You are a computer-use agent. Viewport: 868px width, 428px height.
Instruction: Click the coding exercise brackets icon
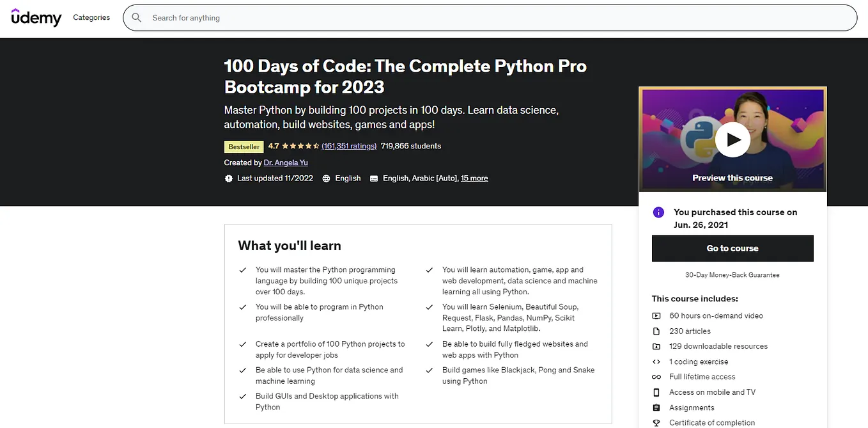[x=656, y=362]
